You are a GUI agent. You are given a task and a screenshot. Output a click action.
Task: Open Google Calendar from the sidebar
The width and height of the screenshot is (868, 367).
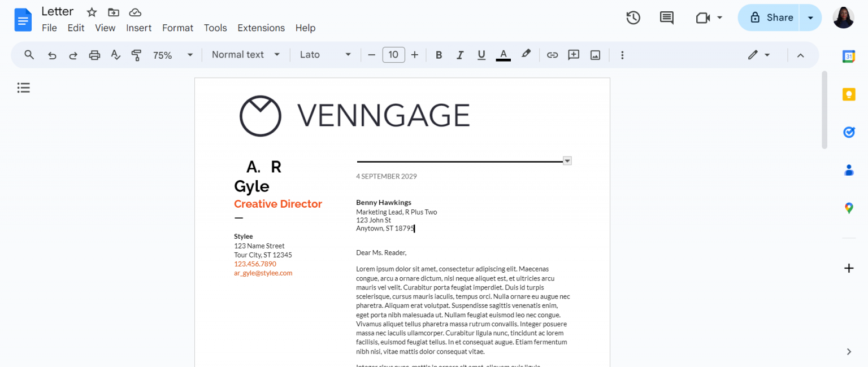[848, 56]
